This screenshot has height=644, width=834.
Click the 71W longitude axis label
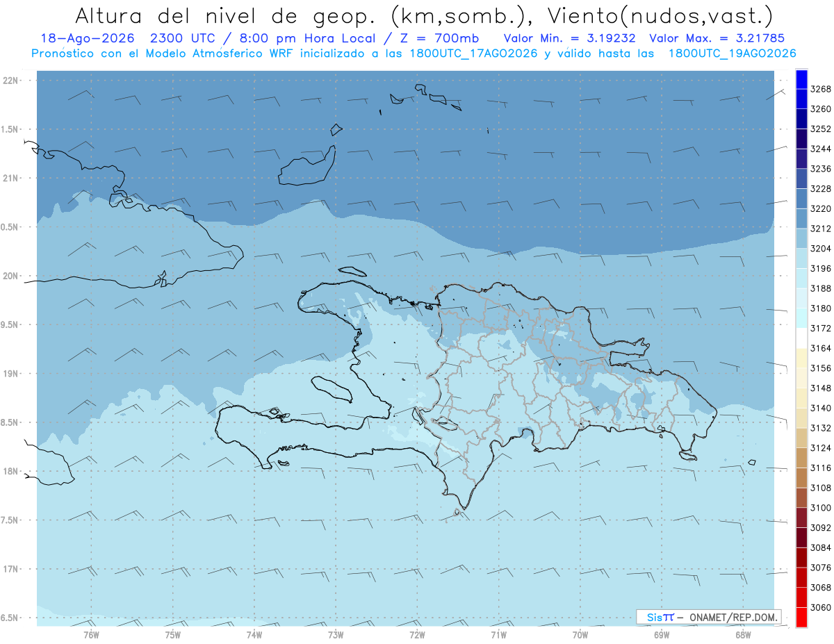pyautogui.click(x=498, y=636)
